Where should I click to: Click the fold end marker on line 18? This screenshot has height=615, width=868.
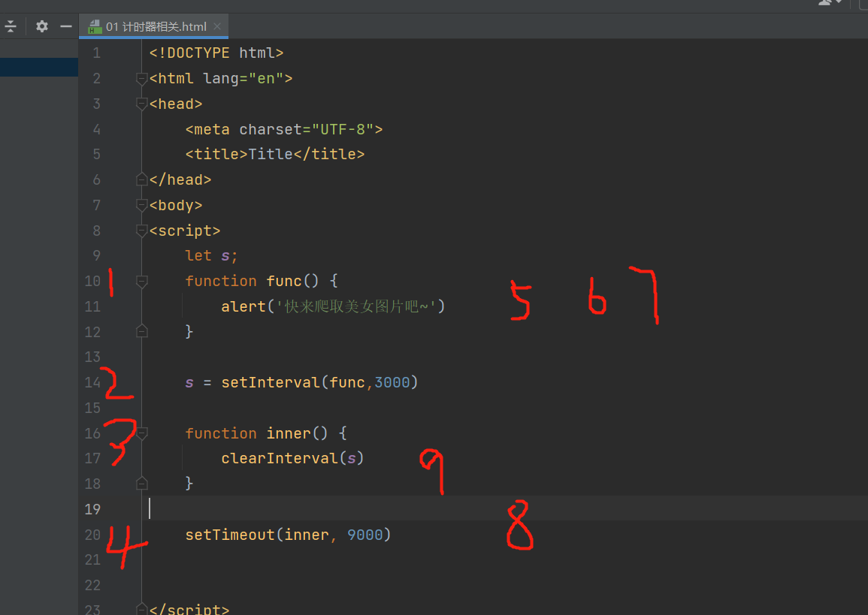(142, 484)
